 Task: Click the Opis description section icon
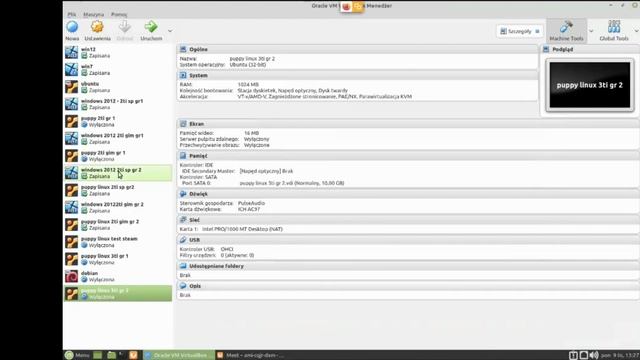[x=183, y=286]
